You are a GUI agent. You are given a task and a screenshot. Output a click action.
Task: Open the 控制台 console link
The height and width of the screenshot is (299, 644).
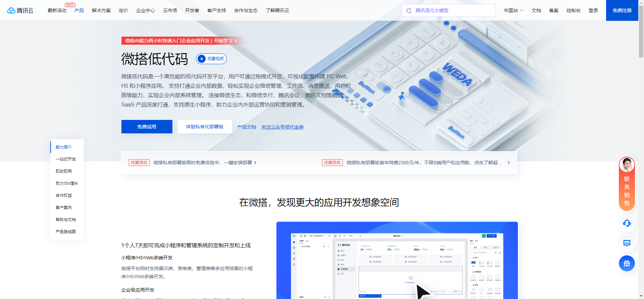pyautogui.click(x=574, y=10)
